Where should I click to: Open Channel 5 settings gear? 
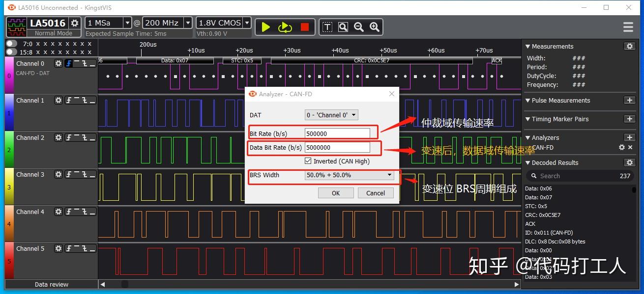[59, 248]
